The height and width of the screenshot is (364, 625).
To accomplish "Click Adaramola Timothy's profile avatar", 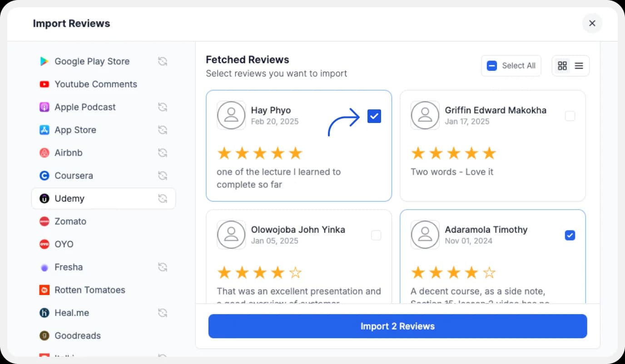I will click(x=425, y=235).
